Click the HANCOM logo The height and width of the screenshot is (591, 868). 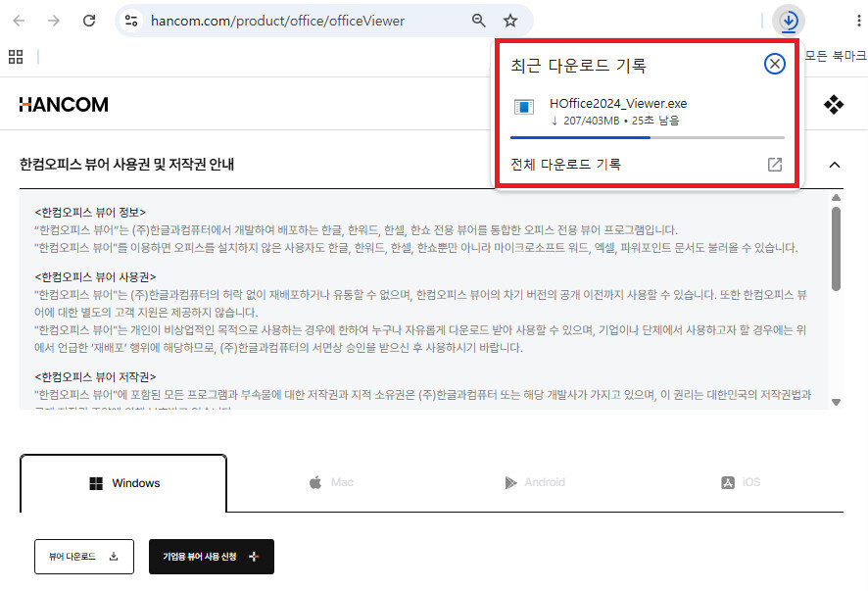pos(64,105)
